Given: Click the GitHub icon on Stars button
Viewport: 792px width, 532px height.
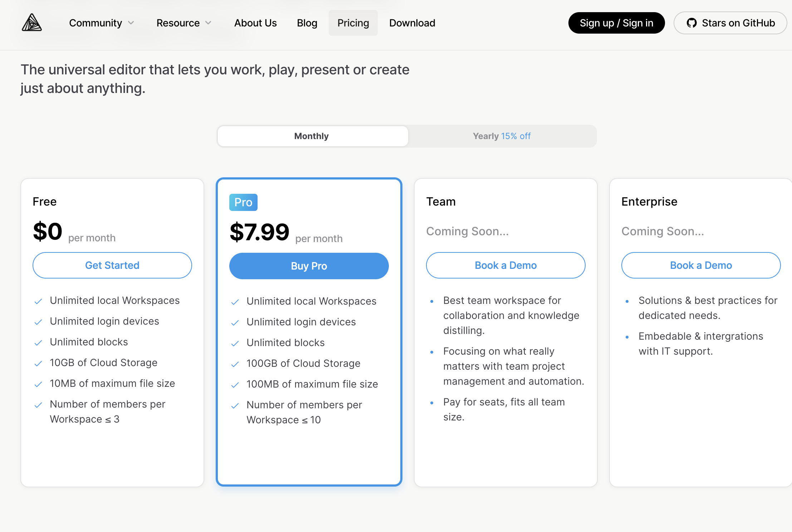Looking at the screenshot, I should point(692,23).
